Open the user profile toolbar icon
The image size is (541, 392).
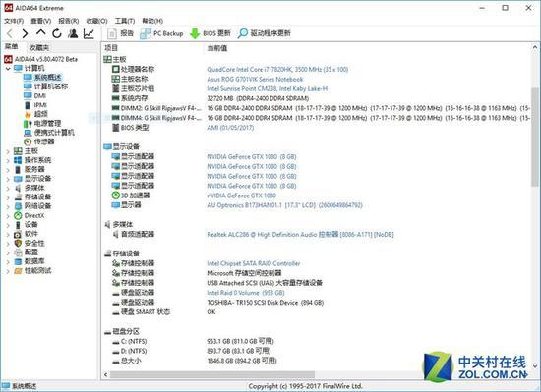click(x=73, y=33)
